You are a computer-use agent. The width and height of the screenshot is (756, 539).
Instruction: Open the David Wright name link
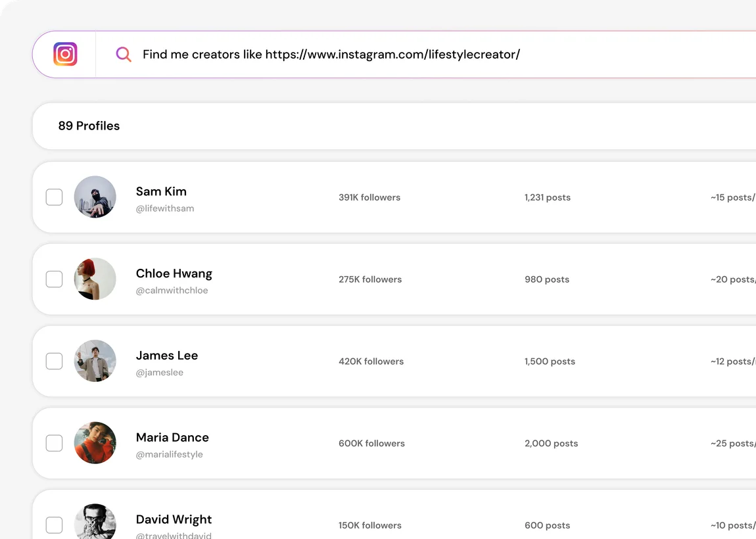174,520
